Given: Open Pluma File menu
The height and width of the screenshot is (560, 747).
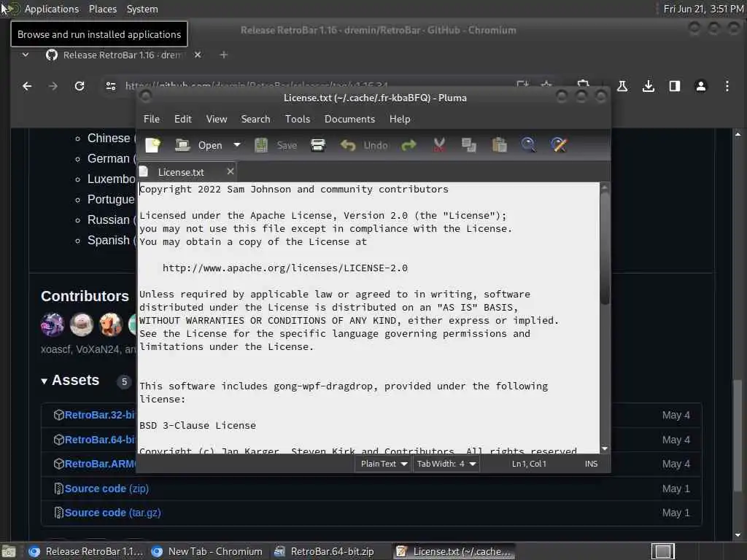Looking at the screenshot, I should (152, 119).
